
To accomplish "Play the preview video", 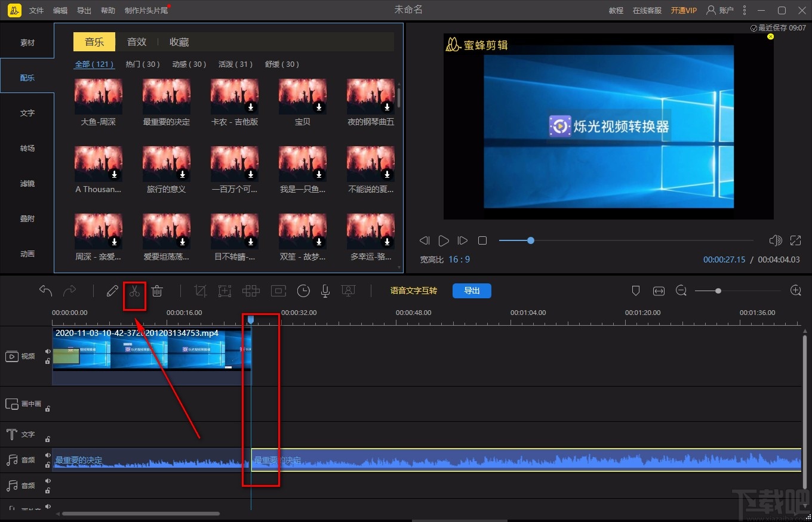I will pos(444,240).
